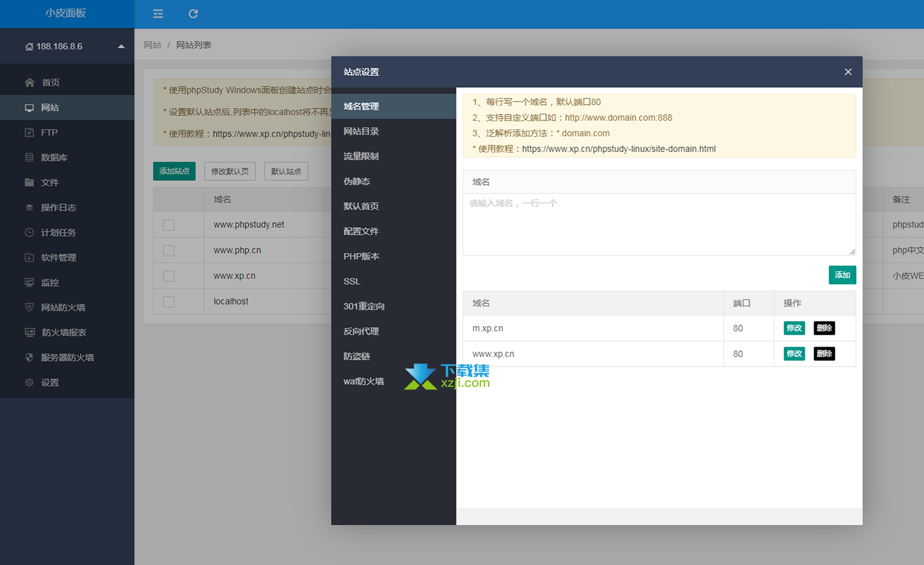Switch to the 防盗链 tab
Screen dimensions: 924x565
(394, 356)
